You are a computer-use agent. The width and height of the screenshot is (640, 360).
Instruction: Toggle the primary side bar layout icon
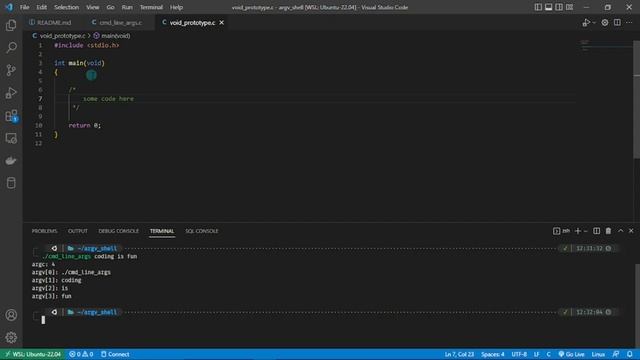(538, 7)
